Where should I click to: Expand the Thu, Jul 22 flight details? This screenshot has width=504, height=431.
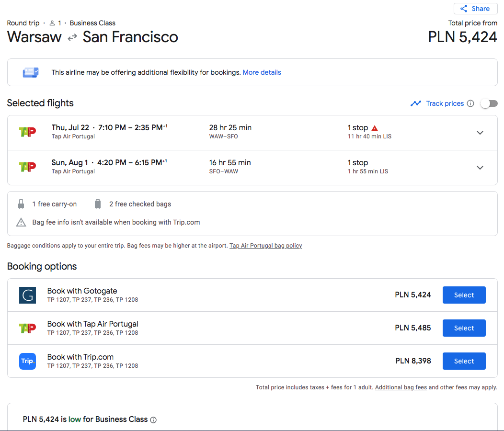coord(480,133)
